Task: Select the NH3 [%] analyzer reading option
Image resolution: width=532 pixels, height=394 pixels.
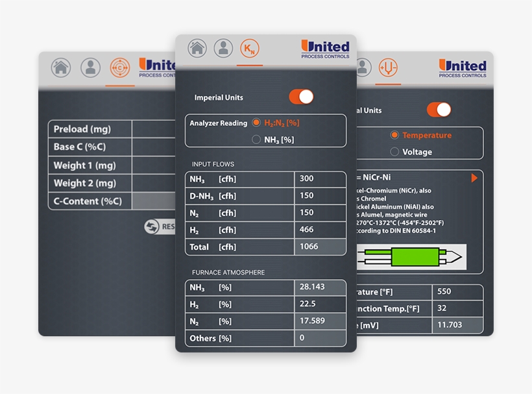Action: [256, 138]
